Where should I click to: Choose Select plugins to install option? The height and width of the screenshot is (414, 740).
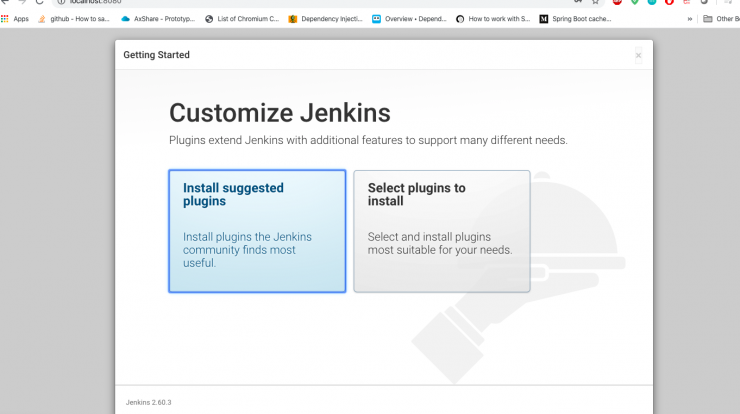[442, 231]
